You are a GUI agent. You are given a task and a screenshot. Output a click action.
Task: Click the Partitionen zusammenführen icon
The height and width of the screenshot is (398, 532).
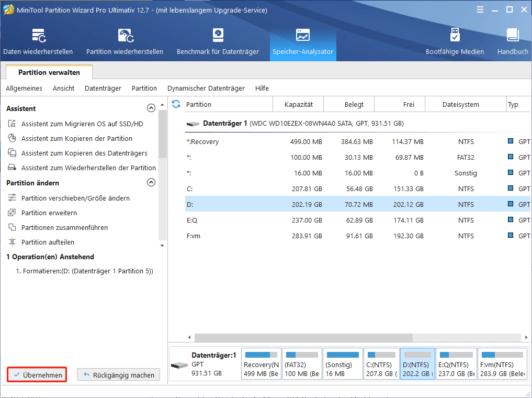click(x=12, y=227)
